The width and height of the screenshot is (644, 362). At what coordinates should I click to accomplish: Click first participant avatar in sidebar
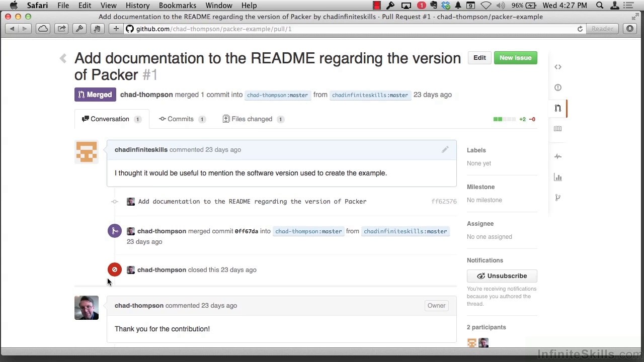(x=471, y=343)
